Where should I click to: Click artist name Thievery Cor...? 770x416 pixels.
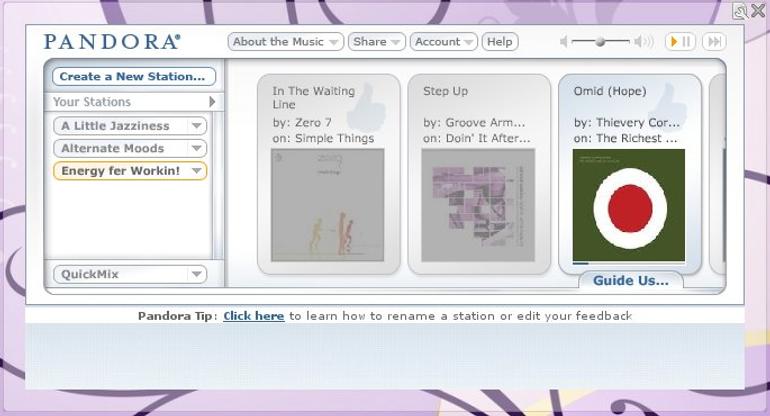638,122
